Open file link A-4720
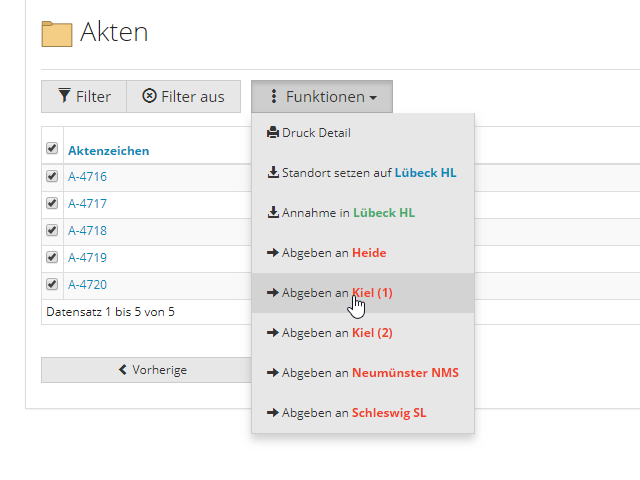The width and height of the screenshot is (640, 480). coord(87,284)
